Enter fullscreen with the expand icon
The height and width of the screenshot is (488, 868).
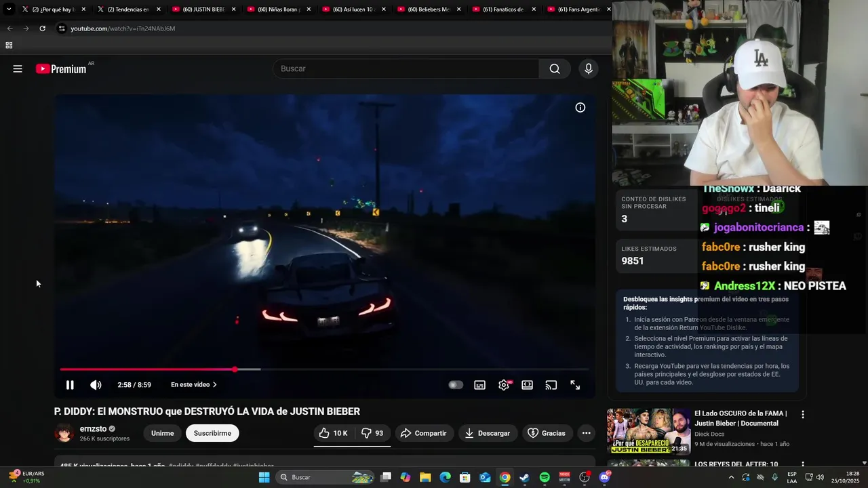click(575, 385)
